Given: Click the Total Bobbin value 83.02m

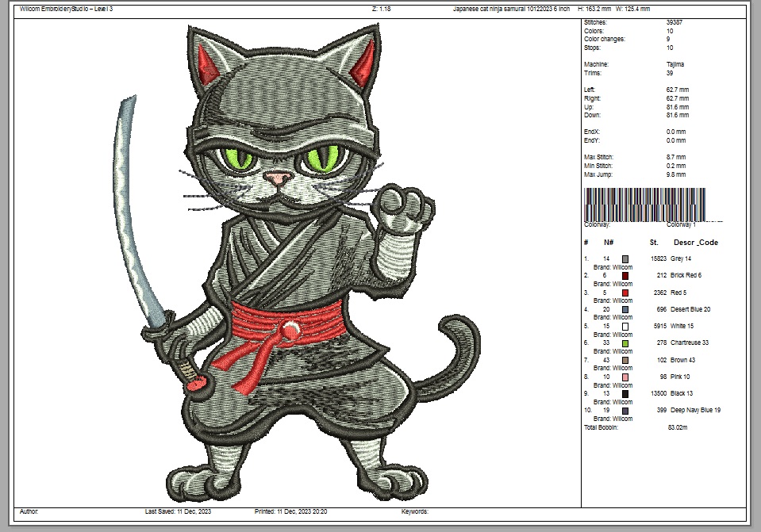Looking at the screenshot, I should [679, 427].
